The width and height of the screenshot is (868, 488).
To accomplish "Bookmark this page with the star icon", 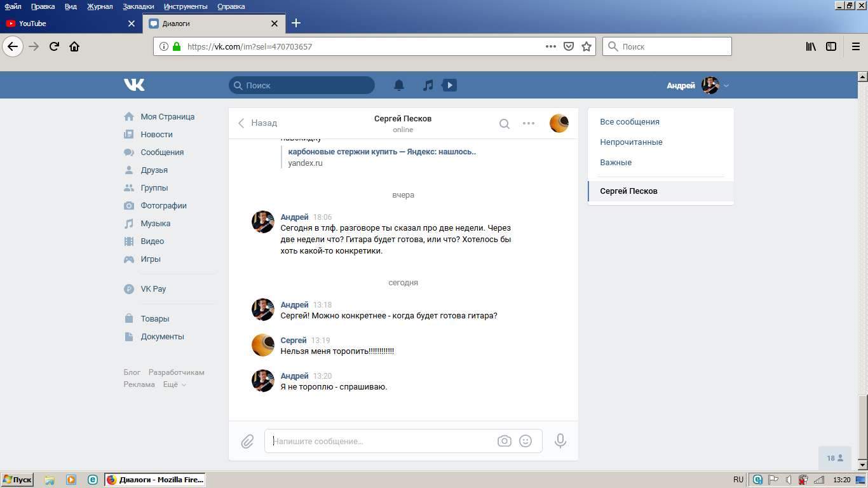I will 587,46.
